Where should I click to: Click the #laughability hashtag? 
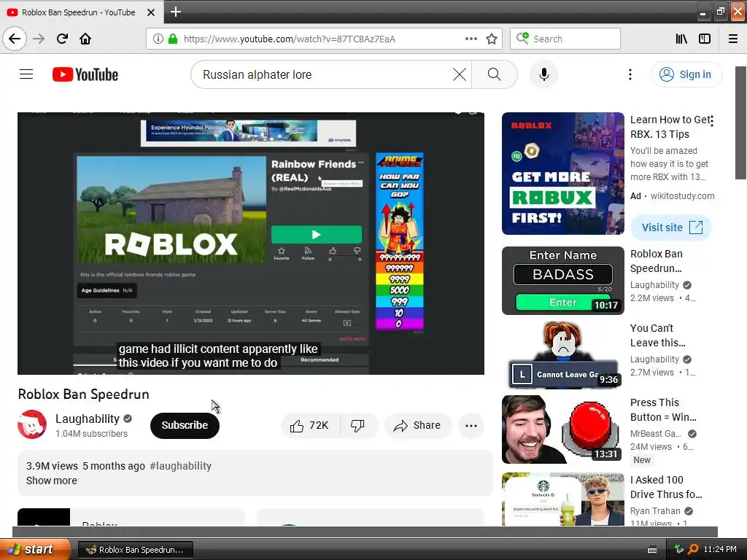[x=181, y=466]
